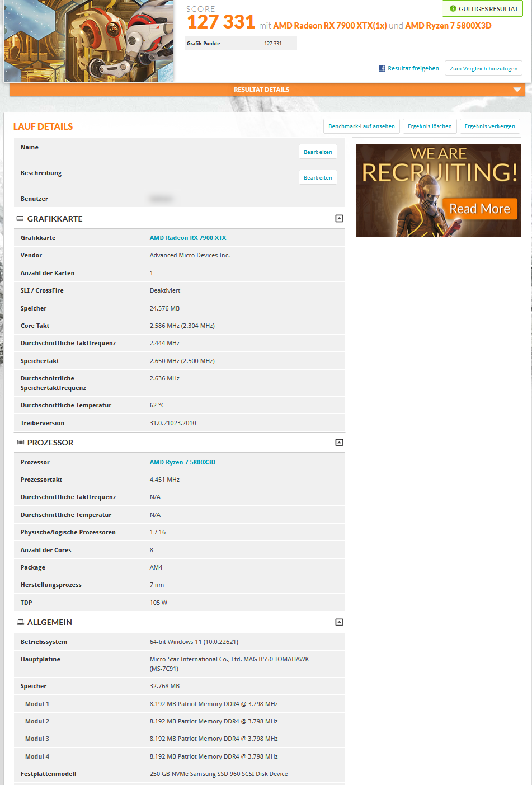532x785 pixels.
Task: Click Read More on recruiting banner
Action: pyautogui.click(x=480, y=209)
